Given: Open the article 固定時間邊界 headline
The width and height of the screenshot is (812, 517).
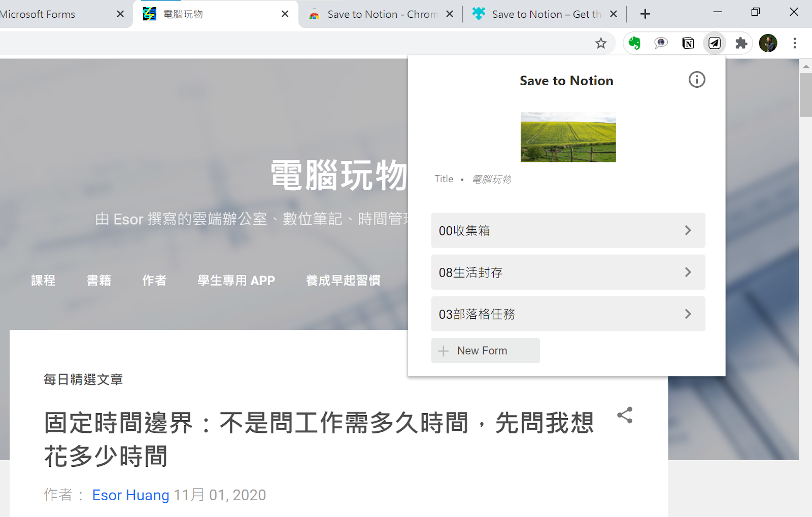Looking at the screenshot, I should tap(319, 439).
